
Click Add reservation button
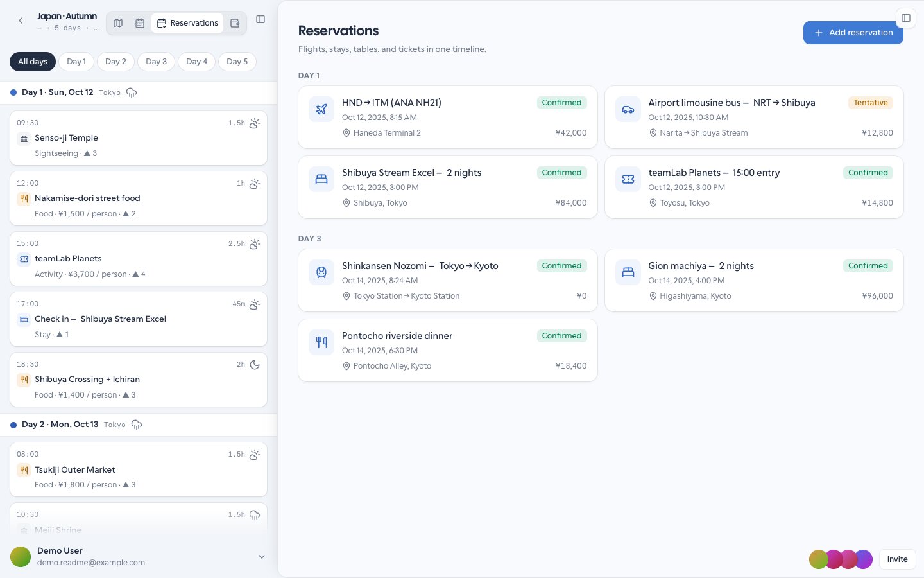coord(853,33)
